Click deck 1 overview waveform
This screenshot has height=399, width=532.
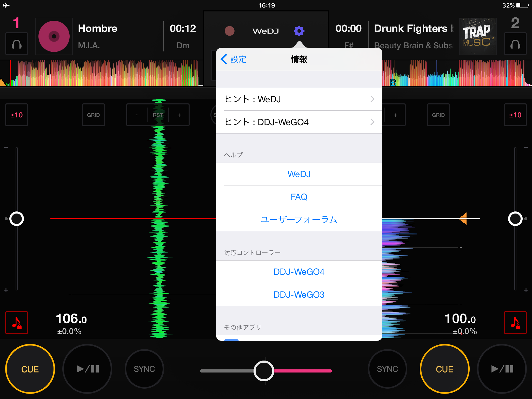[102, 73]
